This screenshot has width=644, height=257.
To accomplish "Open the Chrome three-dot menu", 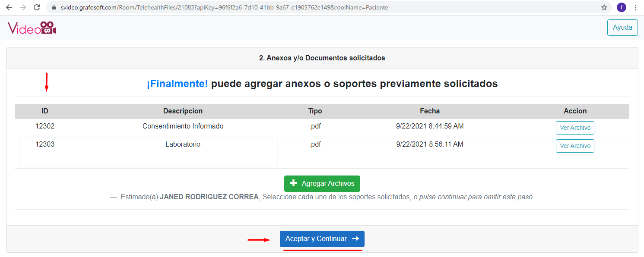I will tap(635, 7).
